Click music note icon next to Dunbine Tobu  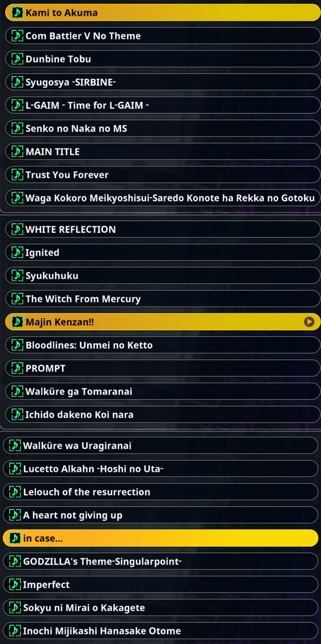pos(17,59)
